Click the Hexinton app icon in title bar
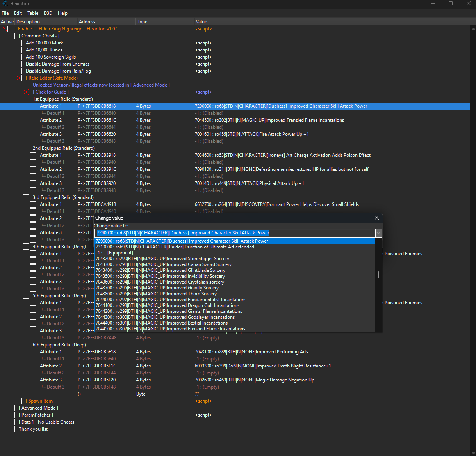The image size is (476, 456). pyautogui.click(x=5, y=4)
